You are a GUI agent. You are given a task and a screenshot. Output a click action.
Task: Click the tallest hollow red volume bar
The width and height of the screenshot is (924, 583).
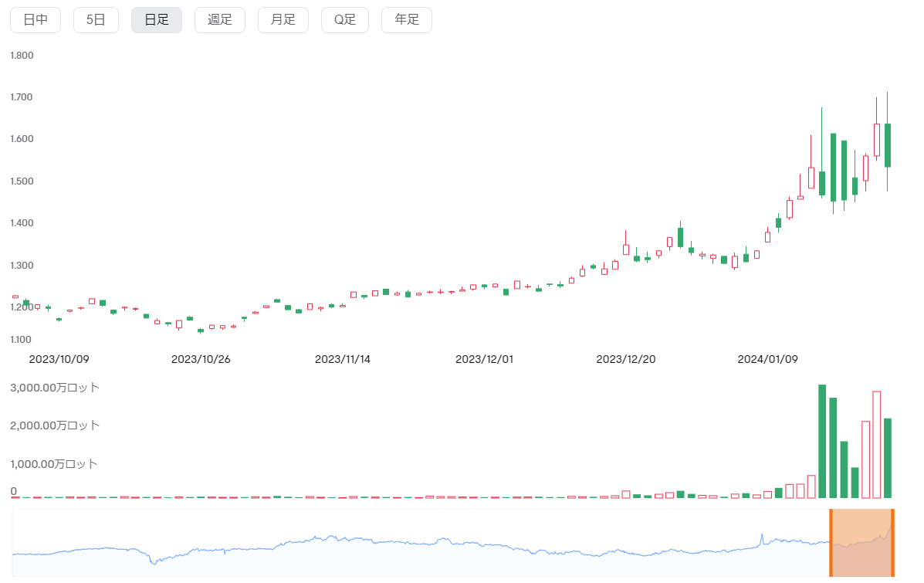(877, 445)
